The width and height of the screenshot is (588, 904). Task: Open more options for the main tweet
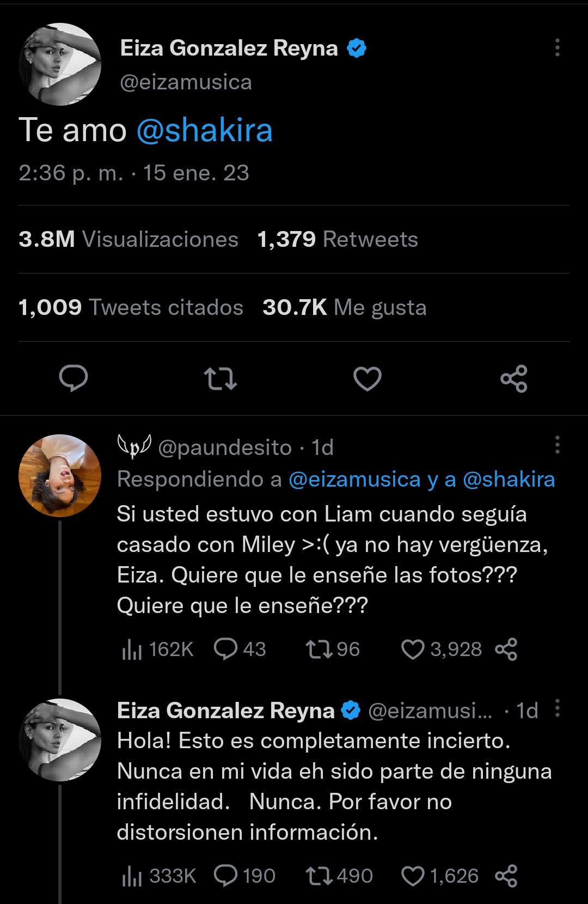point(557,48)
